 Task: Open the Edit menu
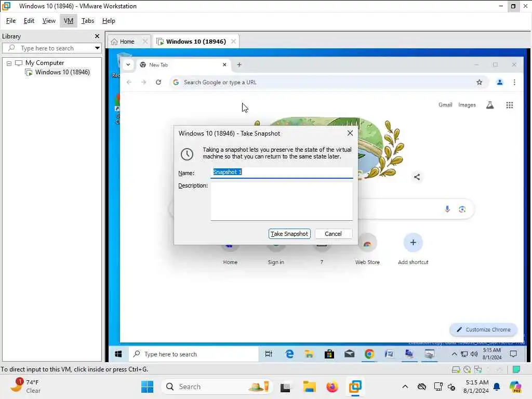click(x=29, y=21)
